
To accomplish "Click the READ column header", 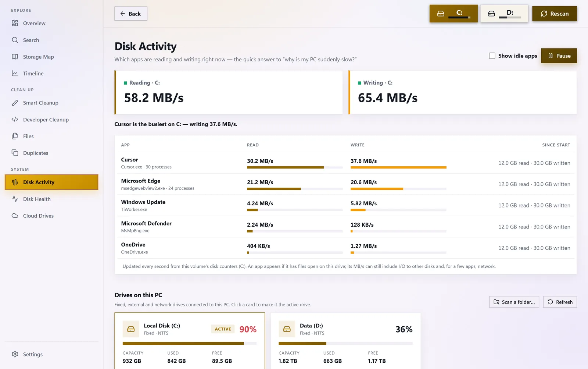I will pyautogui.click(x=253, y=145).
